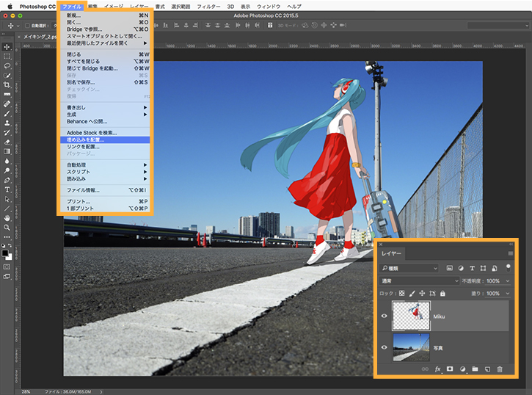Open the フィルター menu
Viewport: 532px width, 395px height.
208,7
